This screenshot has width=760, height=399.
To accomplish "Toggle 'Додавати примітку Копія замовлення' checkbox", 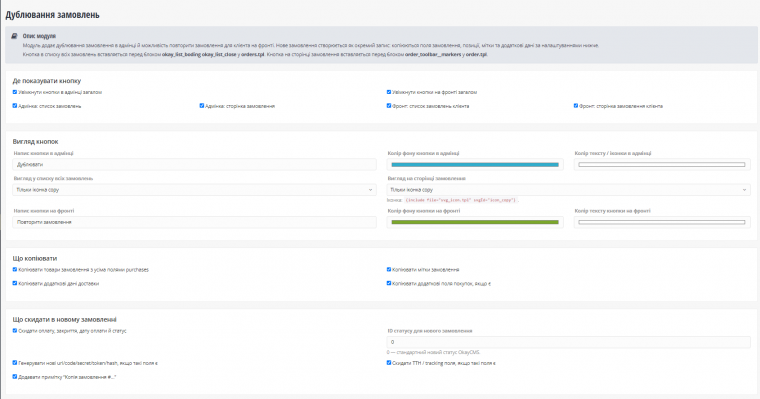I will 15,376.
